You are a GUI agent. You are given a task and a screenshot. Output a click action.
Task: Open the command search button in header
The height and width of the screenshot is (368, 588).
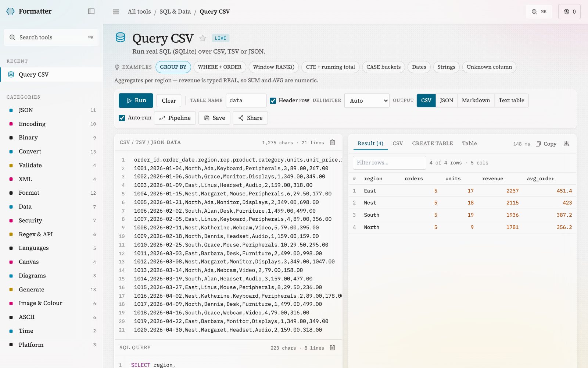point(539,12)
